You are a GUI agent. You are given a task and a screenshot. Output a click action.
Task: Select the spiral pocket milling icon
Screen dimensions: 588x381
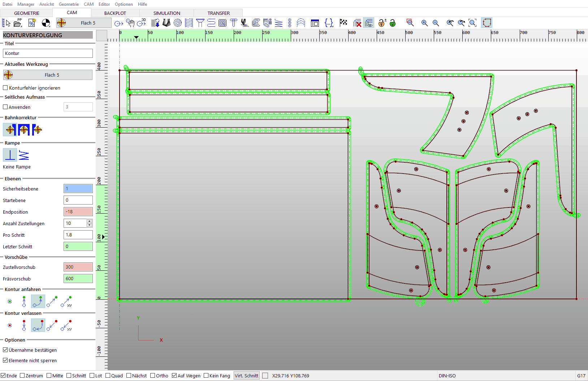click(177, 23)
